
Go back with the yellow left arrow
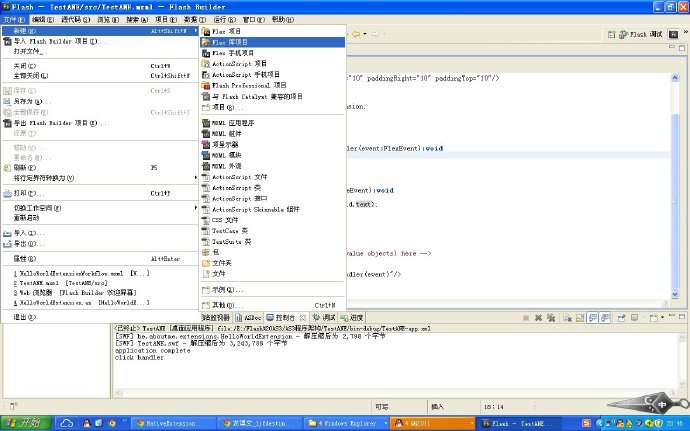[x=356, y=34]
